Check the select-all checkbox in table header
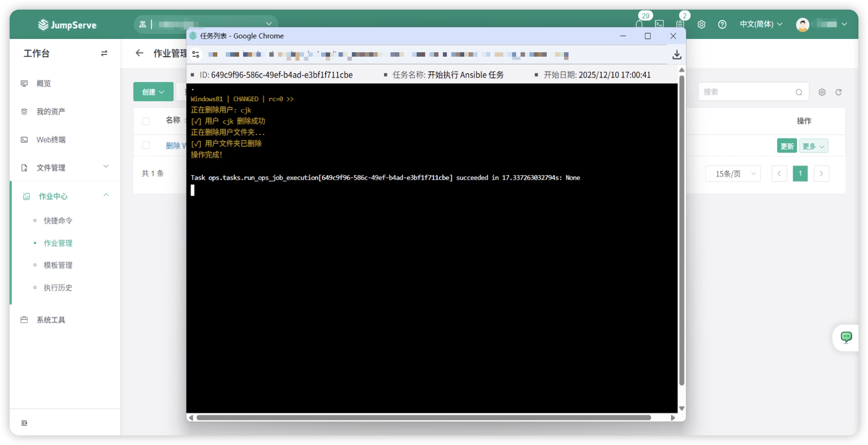Image resolution: width=868 pixels, height=445 pixels. pyautogui.click(x=146, y=121)
